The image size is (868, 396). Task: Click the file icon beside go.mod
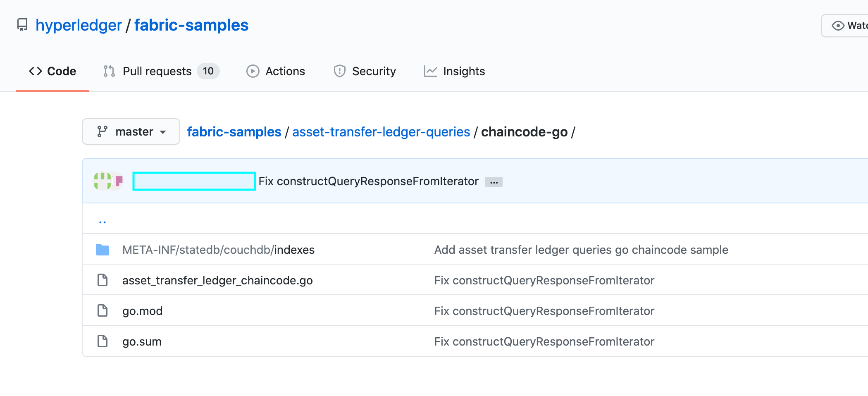click(102, 310)
